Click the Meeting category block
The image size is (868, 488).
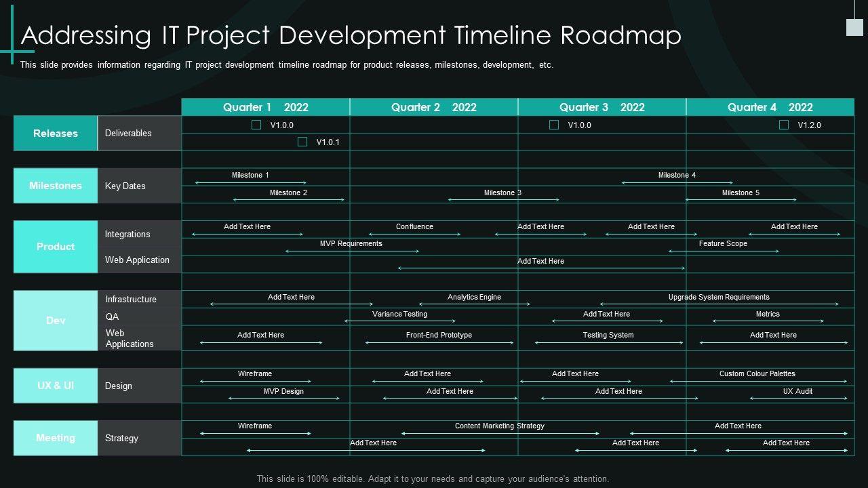pos(56,438)
